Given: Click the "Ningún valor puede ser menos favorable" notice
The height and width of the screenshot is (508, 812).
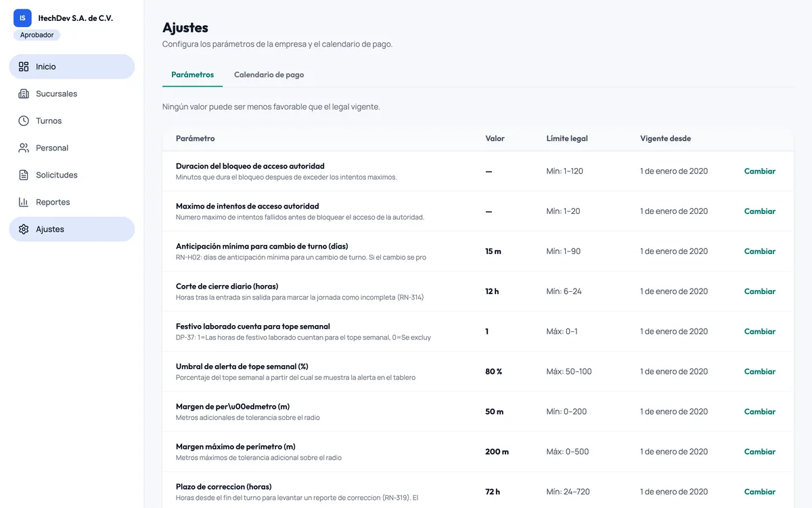Looking at the screenshot, I should point(271,107).
